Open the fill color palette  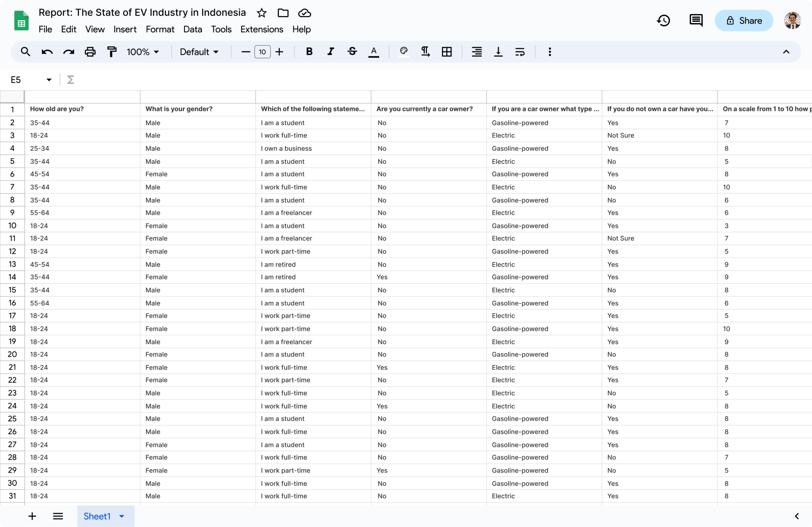pos(403,52)
